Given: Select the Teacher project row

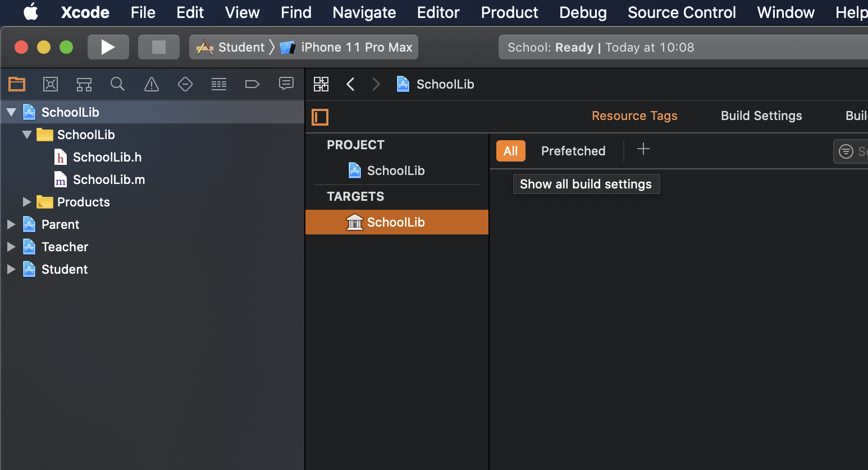Looking at the screenshot, I should pos(152,247).
